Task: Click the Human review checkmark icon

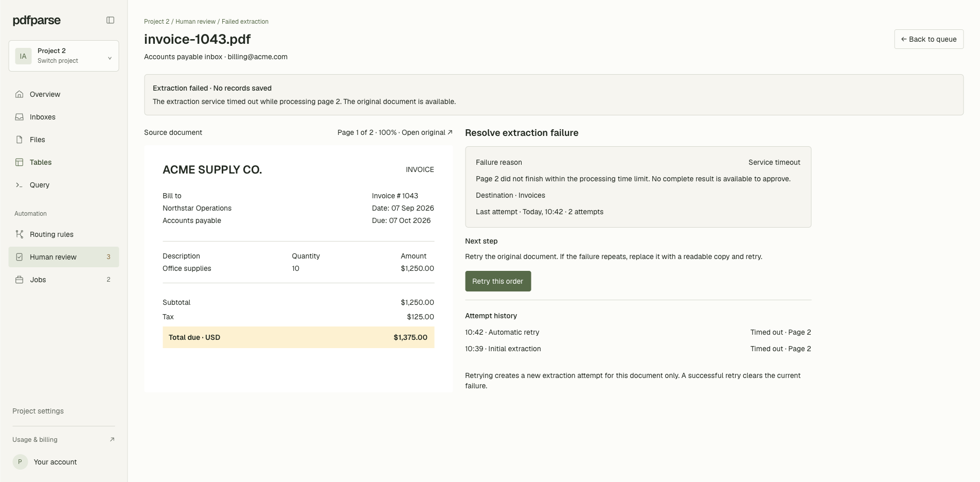Action: [x=19, y=257]
